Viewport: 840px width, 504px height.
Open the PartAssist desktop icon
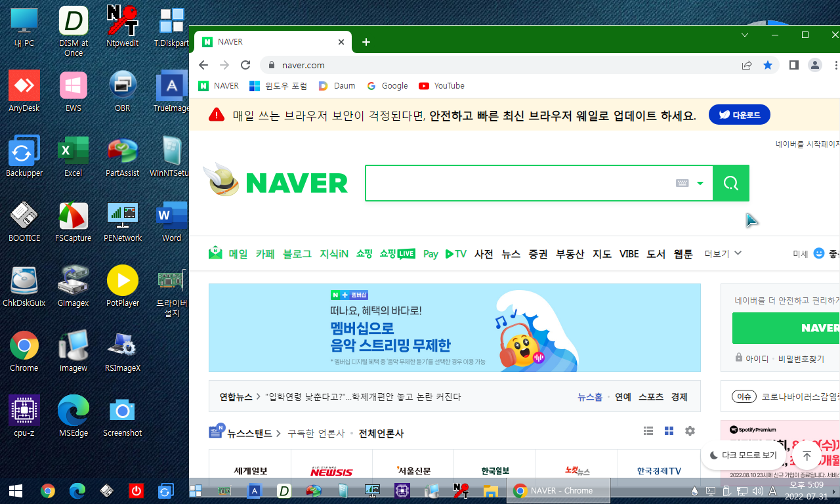tap(123, 156)
